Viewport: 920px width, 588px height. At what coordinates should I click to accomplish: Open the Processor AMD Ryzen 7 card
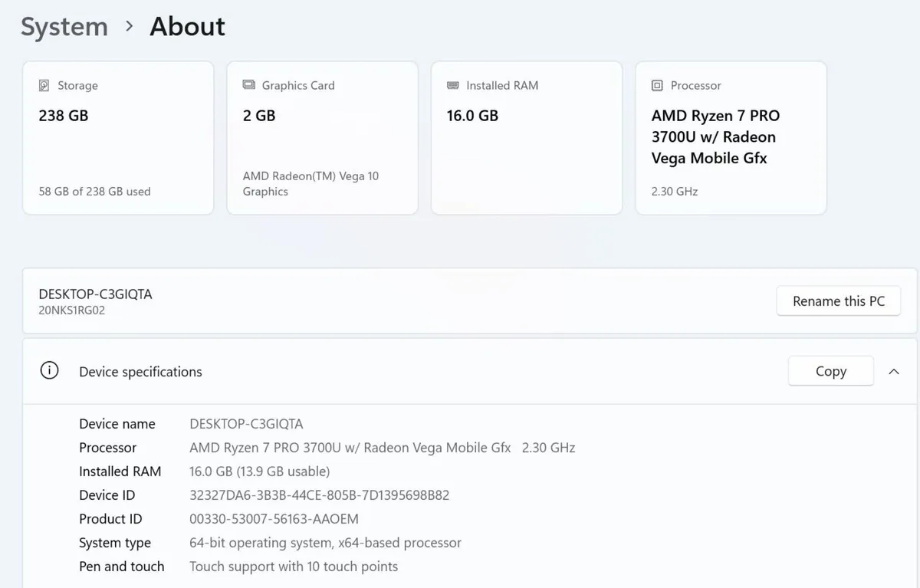731,138
